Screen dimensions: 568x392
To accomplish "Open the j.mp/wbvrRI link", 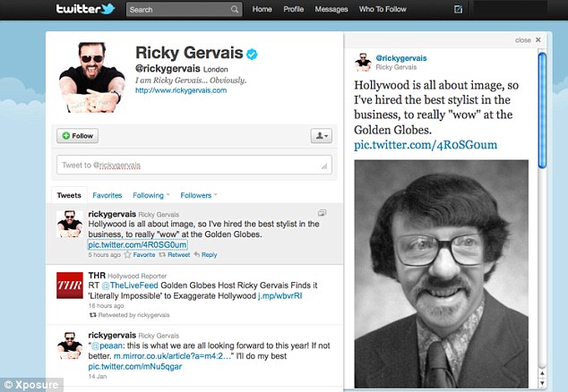I will click(280, 295).
